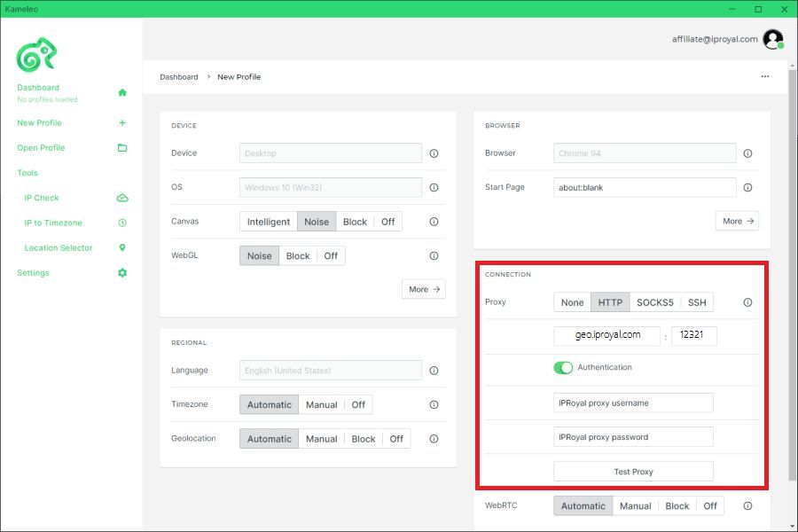Click the Start Page about:blank field
The image size is (798, 532).
pos(645,187)
